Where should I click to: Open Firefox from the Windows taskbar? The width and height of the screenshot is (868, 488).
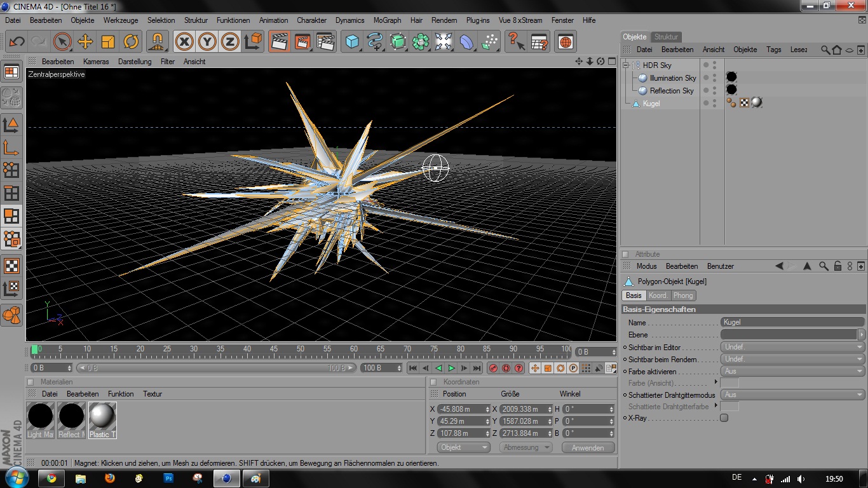point(110,478)
